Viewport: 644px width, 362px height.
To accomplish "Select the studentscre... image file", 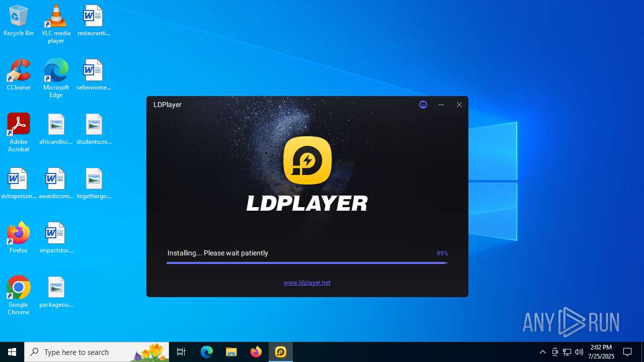I will click(94, 130).
